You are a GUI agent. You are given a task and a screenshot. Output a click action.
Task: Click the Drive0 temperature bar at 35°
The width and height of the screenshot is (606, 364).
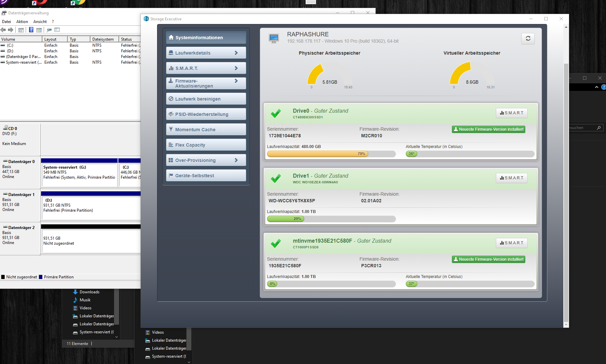(x=470, y=154)
